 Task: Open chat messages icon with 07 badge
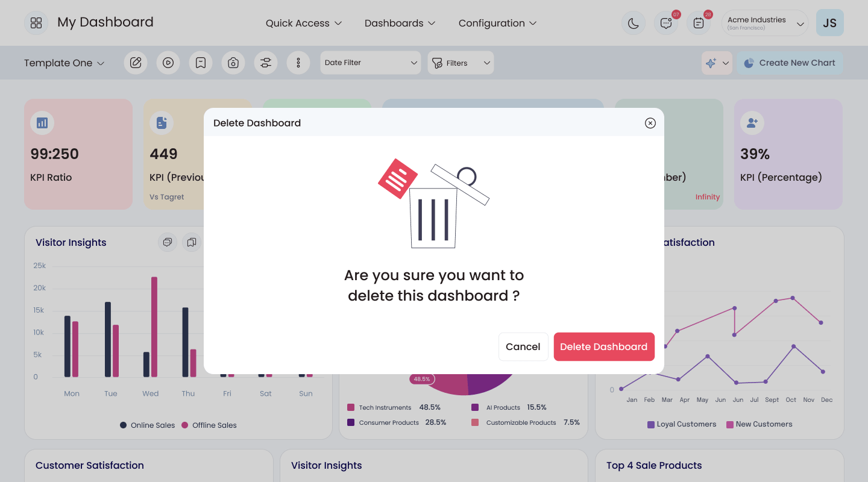coord(666,23)
